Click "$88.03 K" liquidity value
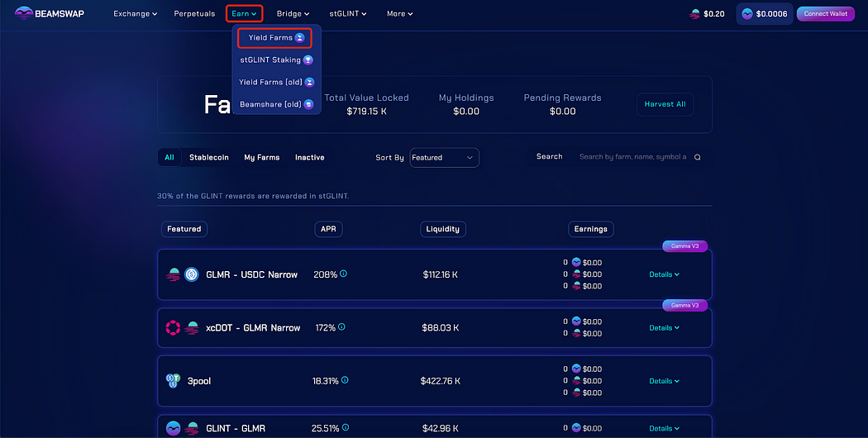 [440, 328]
